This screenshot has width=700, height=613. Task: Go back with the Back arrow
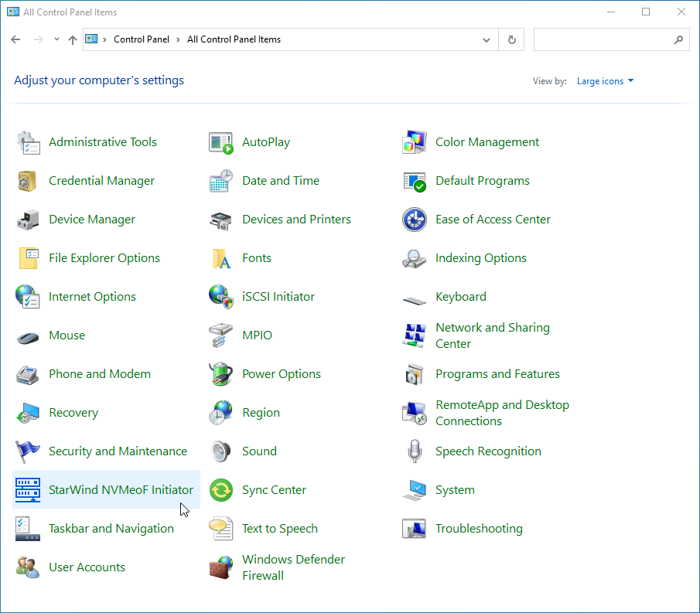coord(15,39)
